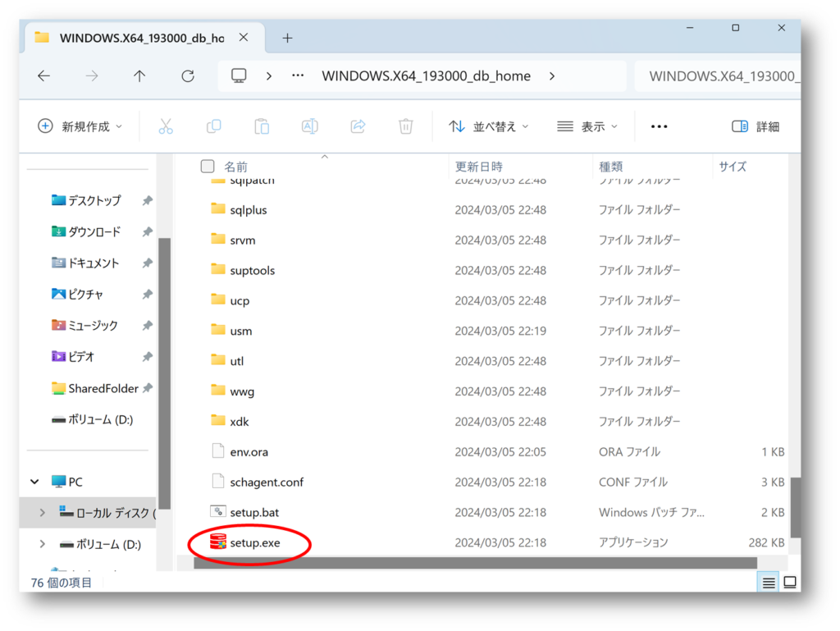840x631 pixels.
Task: Open the 並べ替え sort dropdown
Action: (x=489, y=126)
